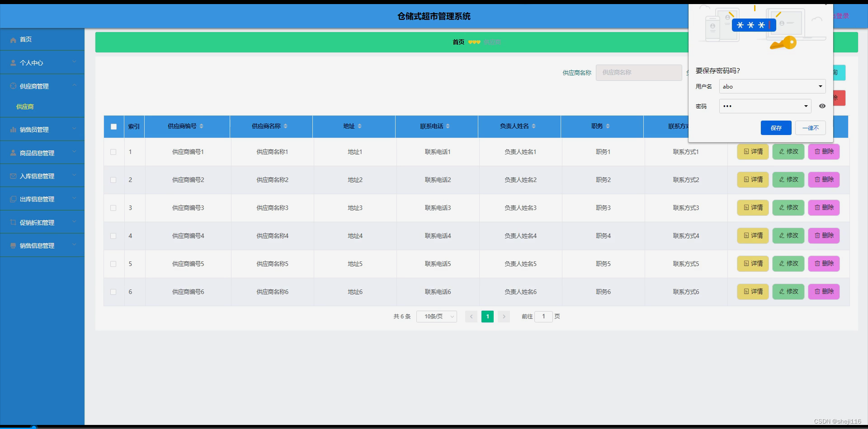Click the icon beside 供应商管理
Viewport: 868px width, 429px height.
tap(13, 86)
